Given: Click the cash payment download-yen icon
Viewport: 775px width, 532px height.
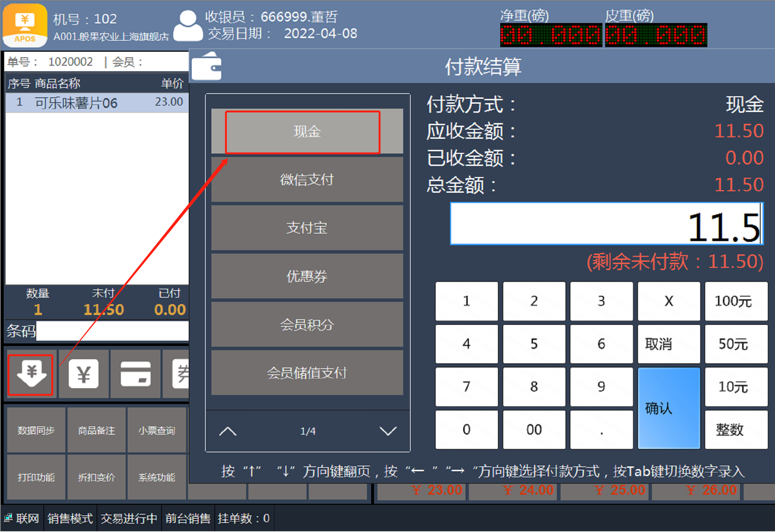Looking at the screenshot, I should click(31, 374).
